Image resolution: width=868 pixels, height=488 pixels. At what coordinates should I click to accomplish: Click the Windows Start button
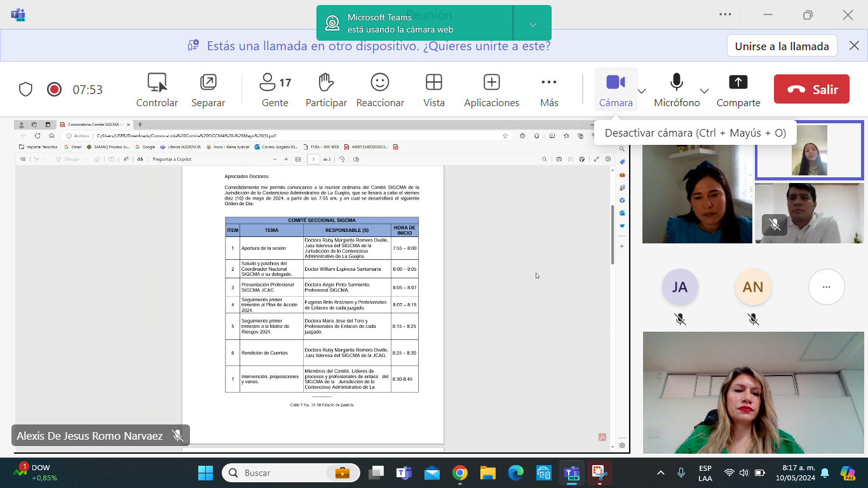pyautogui.click(x=205, y=473)
